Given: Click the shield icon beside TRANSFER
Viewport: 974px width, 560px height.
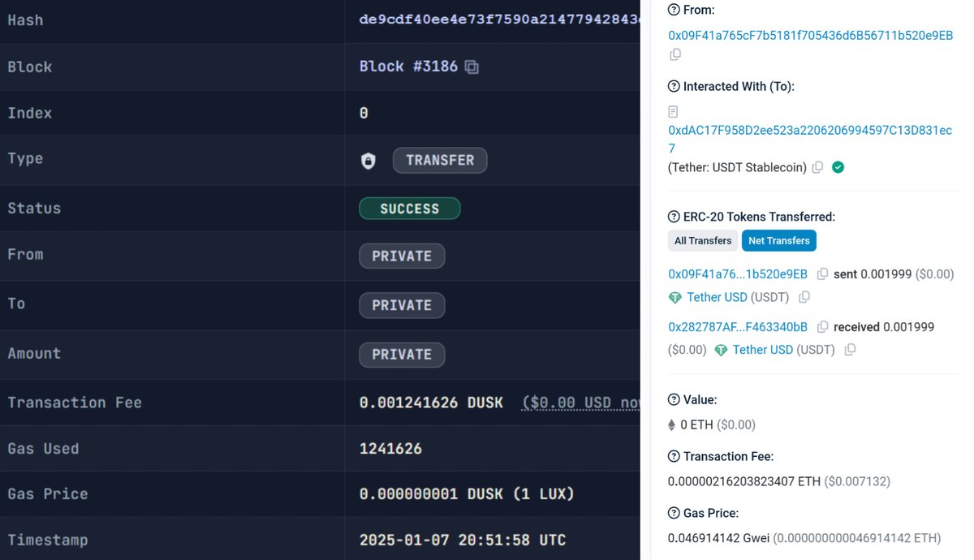Looking at the screenshot, I should click(368, 161).
